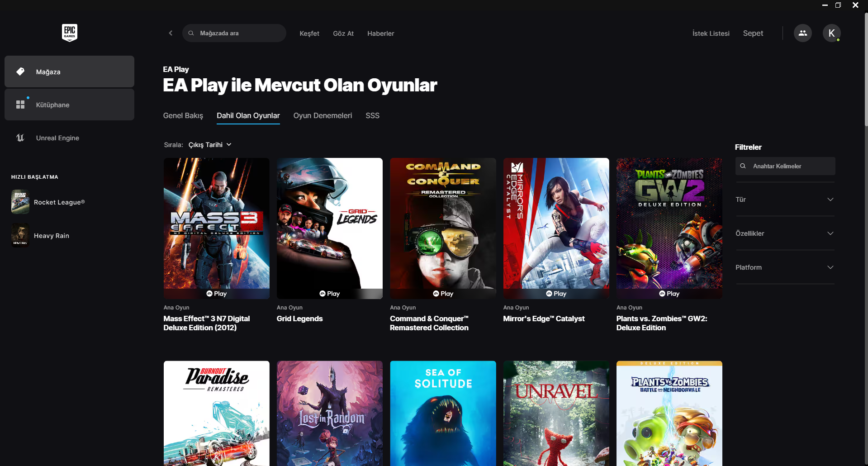Screen dimensions: 868x466
Task: Open the Oyun Denemeleri tab
Action: click(323, 116)
